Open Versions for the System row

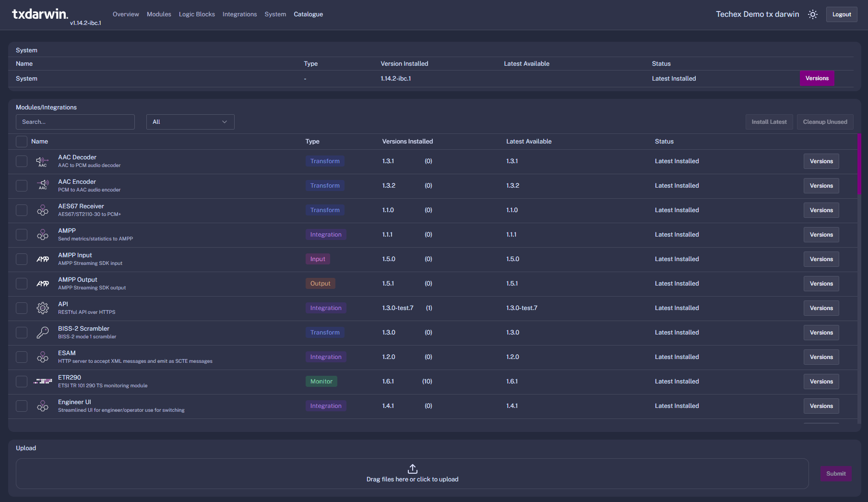pyautogui.click(x=817, y=79)
